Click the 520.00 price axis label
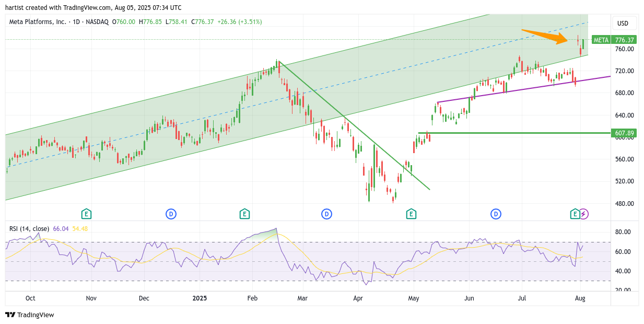The image size is (644, 324). tap(624, 181)
